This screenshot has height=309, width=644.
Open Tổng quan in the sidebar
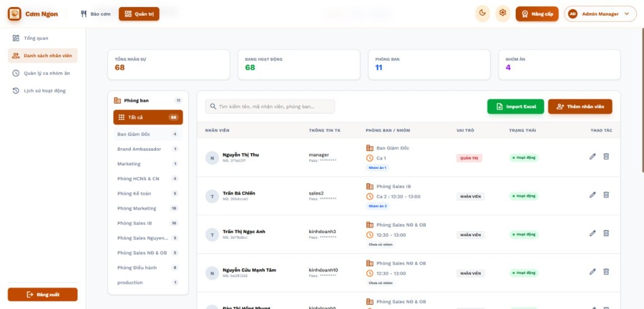click(x=36, y=38)
